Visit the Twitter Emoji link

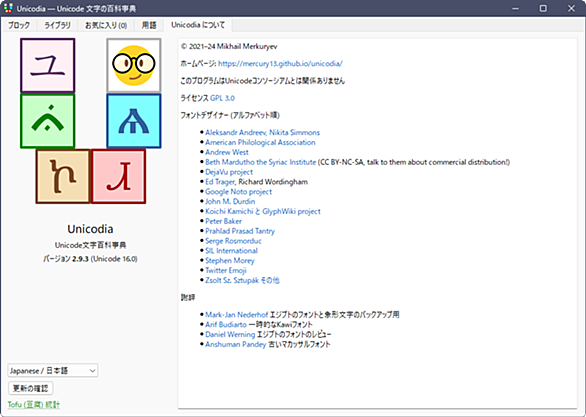click(x=226, y=271)
